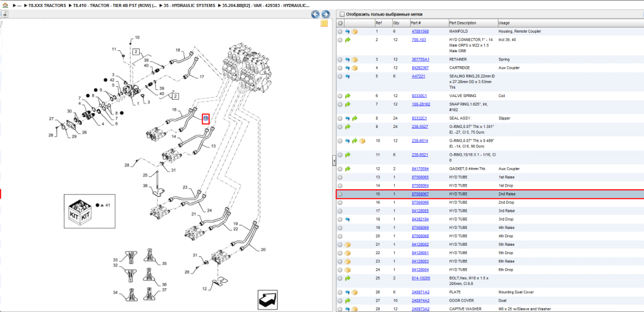Click callout number 38 on diagram

click(x=144, y=185)
